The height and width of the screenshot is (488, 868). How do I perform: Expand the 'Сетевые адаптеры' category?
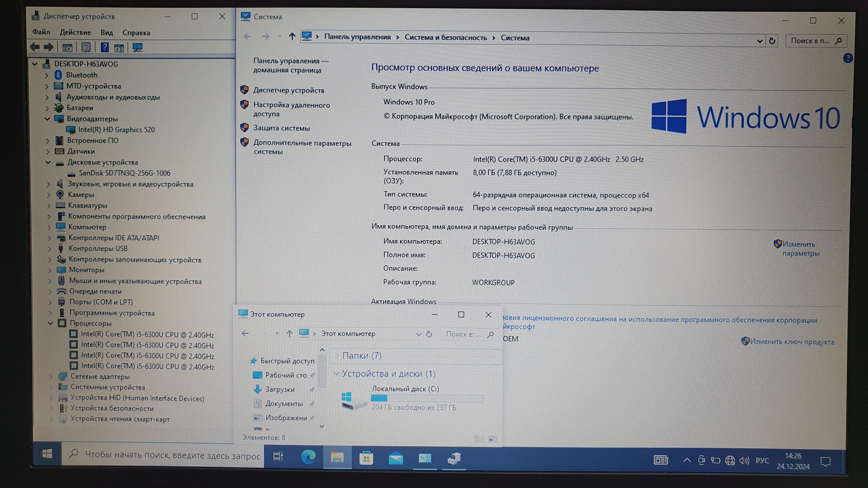click(x=51, y=376)
